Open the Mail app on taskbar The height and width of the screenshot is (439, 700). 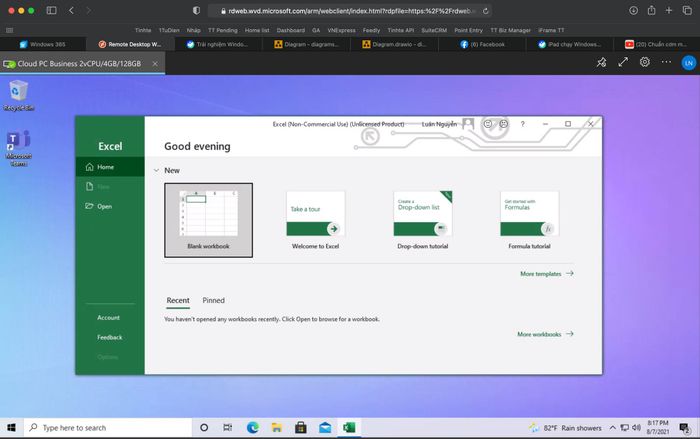(x=325, y=428)
